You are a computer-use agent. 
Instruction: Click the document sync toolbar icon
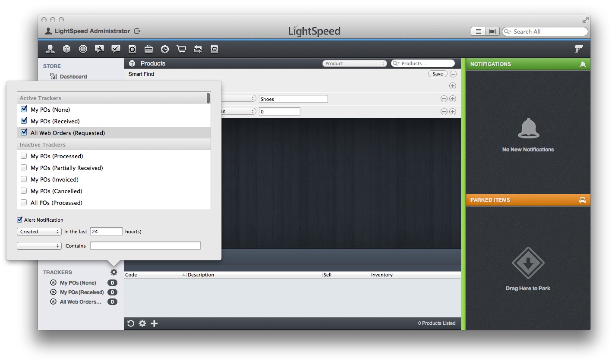[214, 49]
